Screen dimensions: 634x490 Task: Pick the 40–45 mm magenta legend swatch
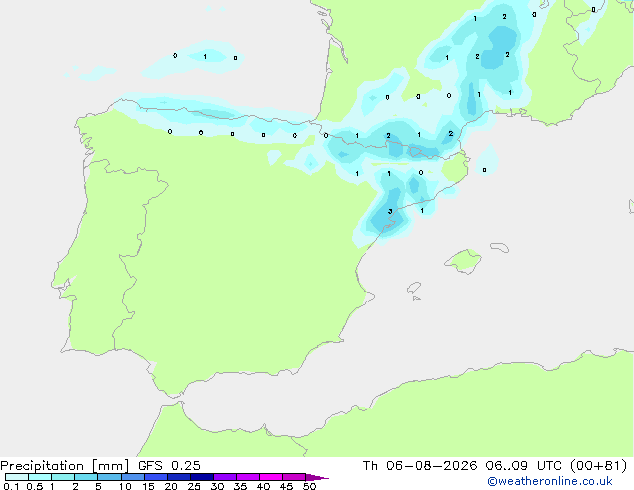(x=271, y=477)
